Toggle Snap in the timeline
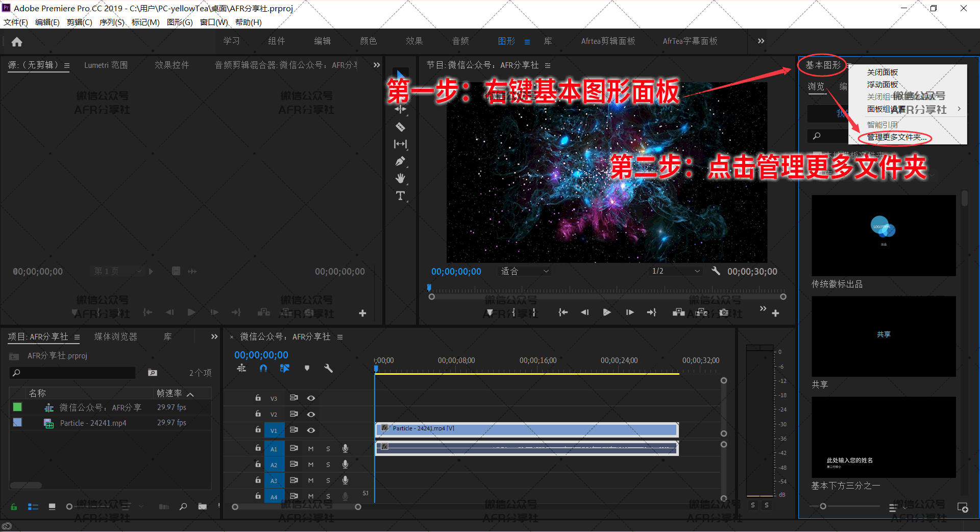The width and height of the screenshot is (980, 532). [x=263, y=368]
